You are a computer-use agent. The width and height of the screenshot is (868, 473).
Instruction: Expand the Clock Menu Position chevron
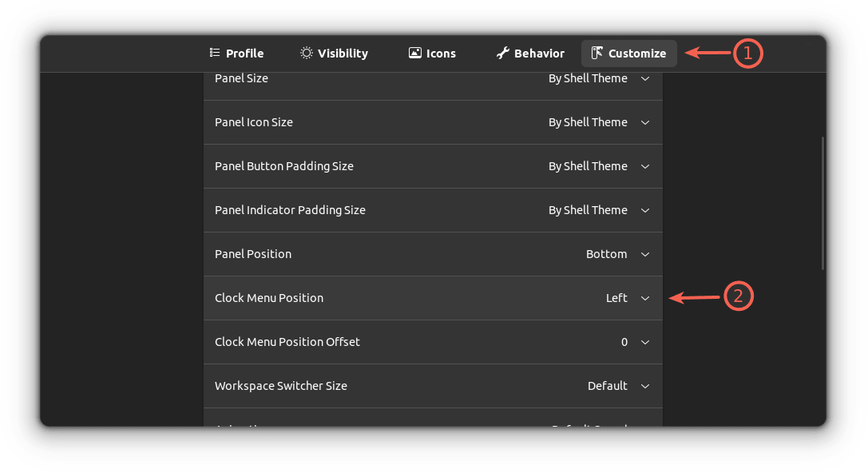[645, 298]
